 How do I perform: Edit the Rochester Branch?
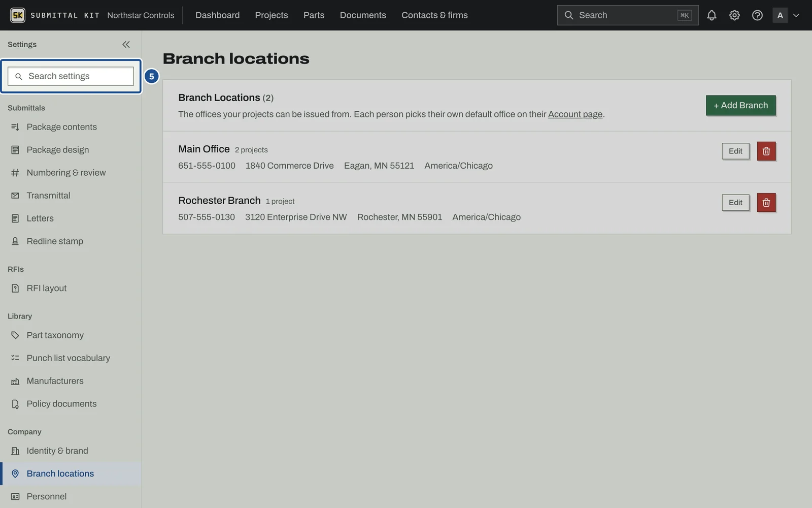735,202
